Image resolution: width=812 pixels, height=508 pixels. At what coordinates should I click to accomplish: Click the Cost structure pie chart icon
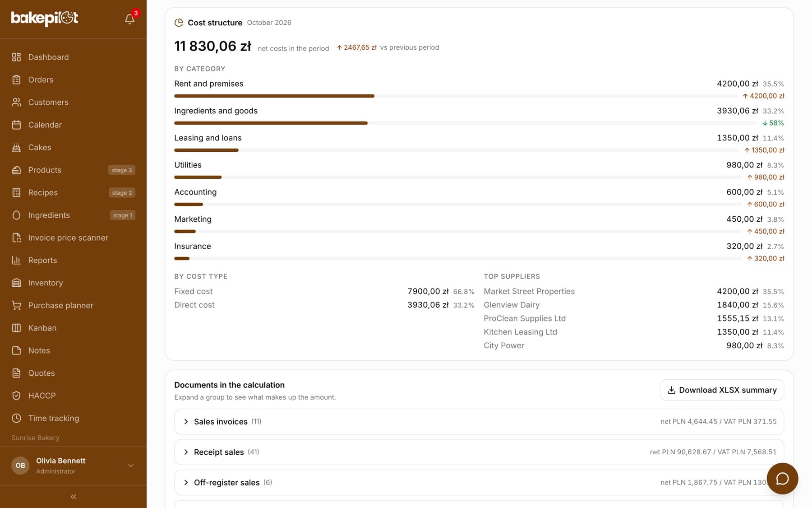pyautogui.click(x=179, y=23)
